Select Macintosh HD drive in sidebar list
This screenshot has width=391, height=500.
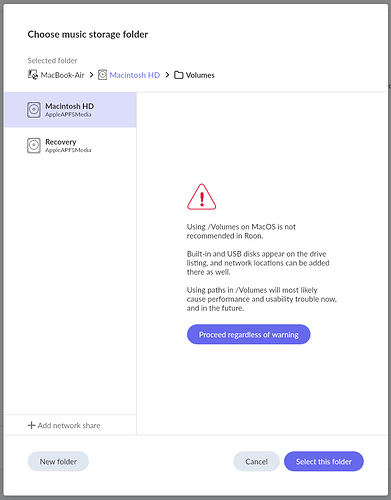[x=70, y=110]
